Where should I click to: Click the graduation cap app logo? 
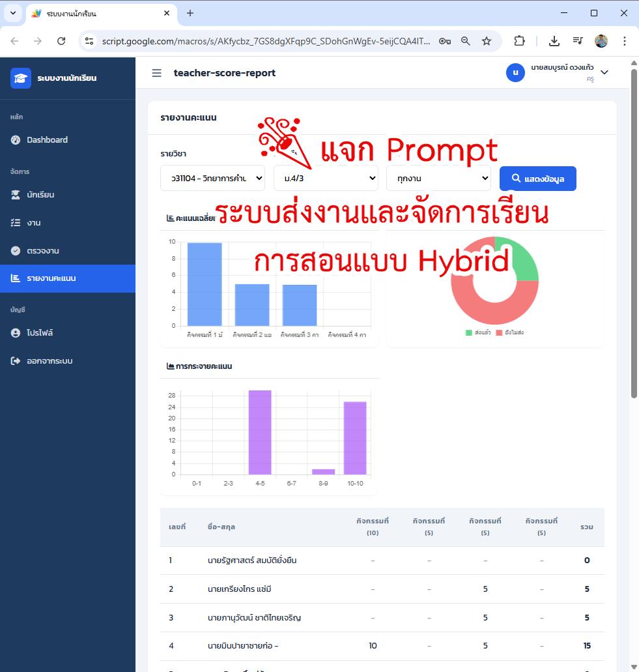coord(21,78)
